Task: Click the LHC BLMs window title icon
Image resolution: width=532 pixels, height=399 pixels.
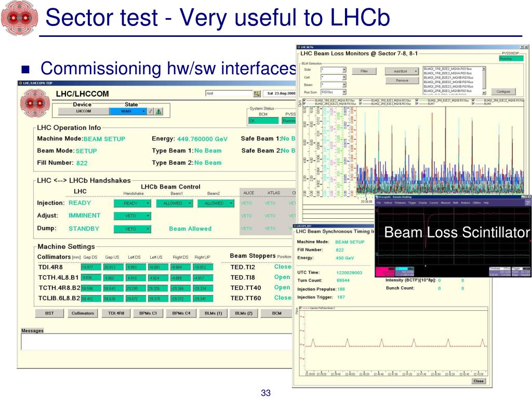Action: (299, 47)
